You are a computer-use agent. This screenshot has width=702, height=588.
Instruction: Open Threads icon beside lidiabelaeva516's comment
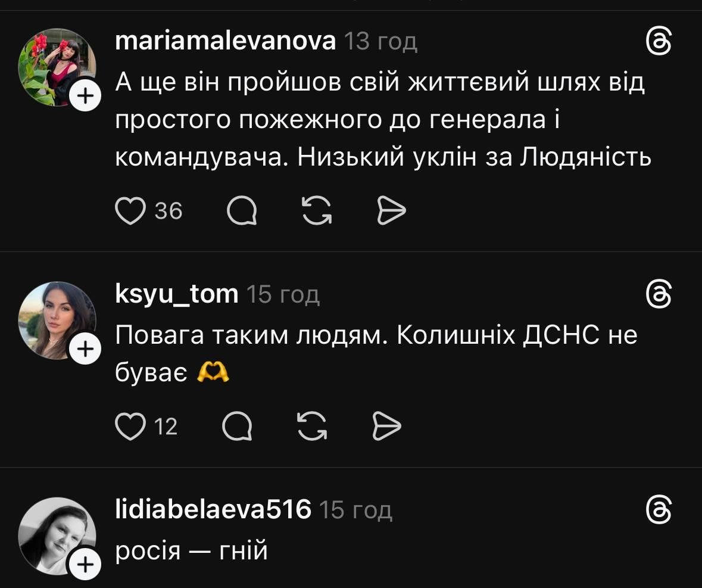tap(659, 510)
